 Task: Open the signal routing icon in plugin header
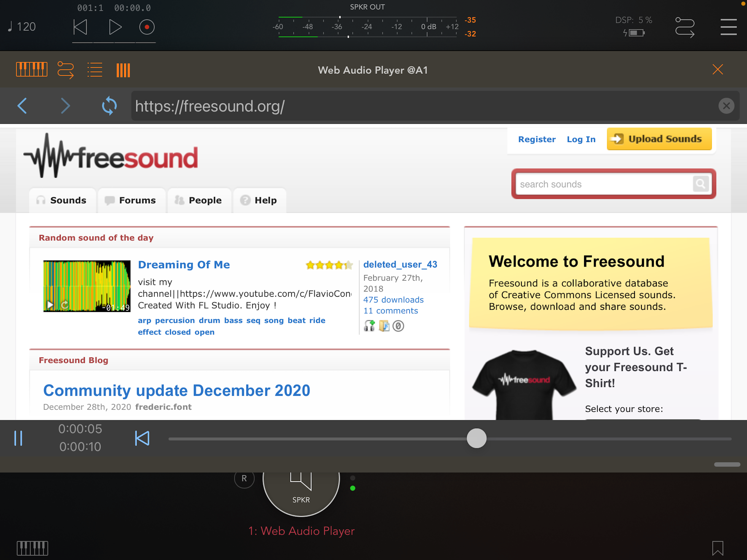click(66, 70)
